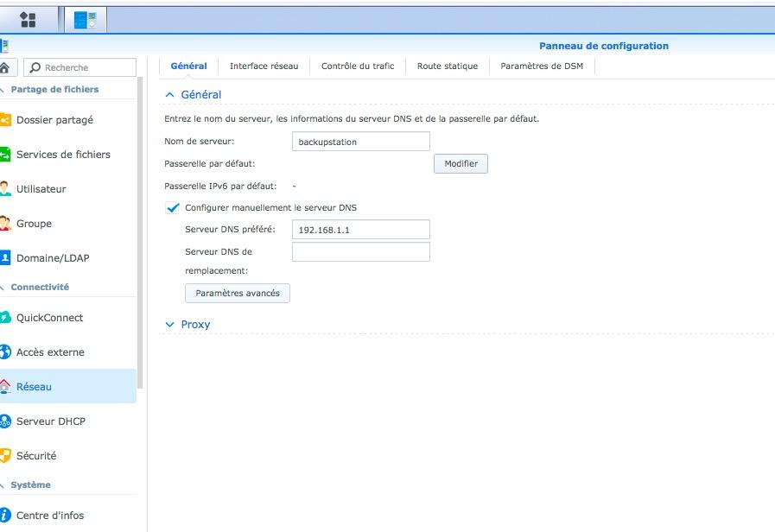Collapse the Général section chevron
775x532 pixels.
click(169, 95)
